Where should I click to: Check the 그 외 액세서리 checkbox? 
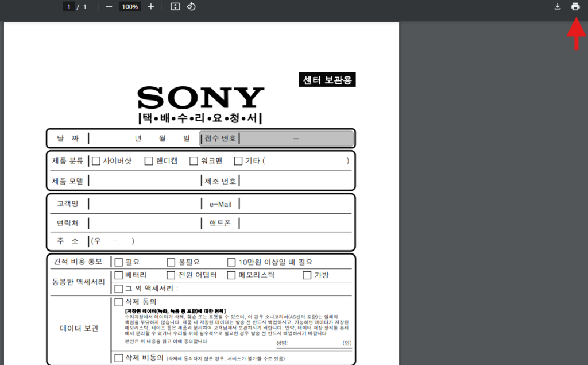(119, 289)
